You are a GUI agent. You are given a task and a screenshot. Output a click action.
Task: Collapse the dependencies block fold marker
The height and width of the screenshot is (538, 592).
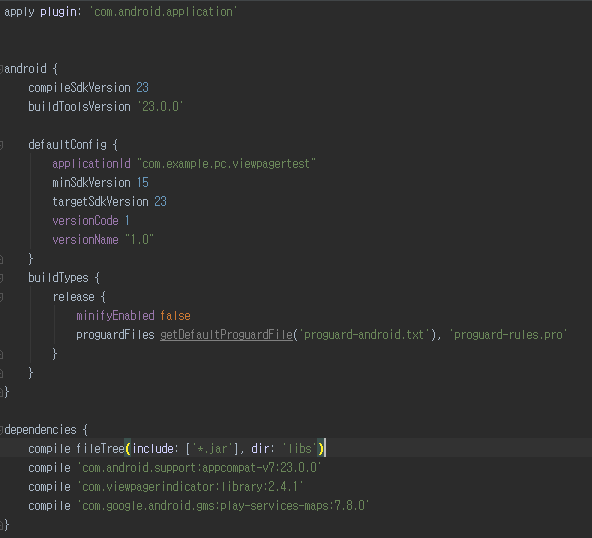click(x=1, y=430)
